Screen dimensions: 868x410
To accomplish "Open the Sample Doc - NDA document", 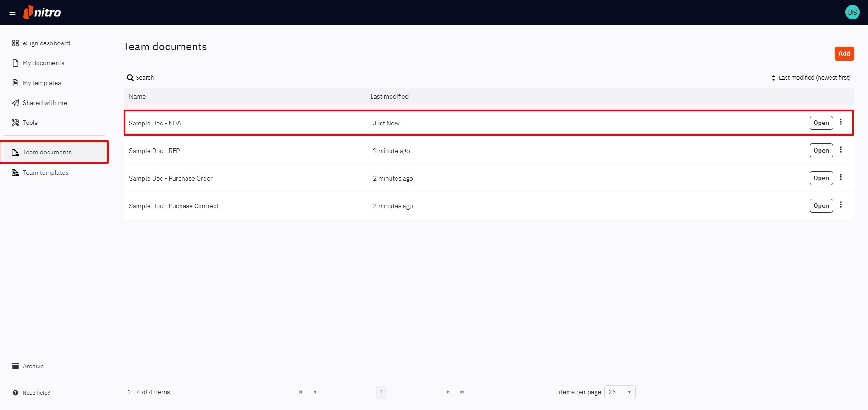I will pyautogui.click(x=821, y=123).
